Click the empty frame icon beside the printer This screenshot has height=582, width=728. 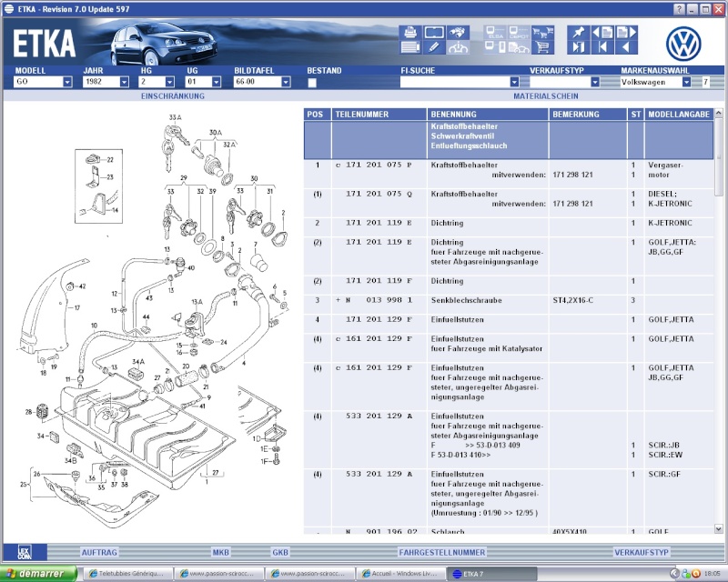click(434, 33)
